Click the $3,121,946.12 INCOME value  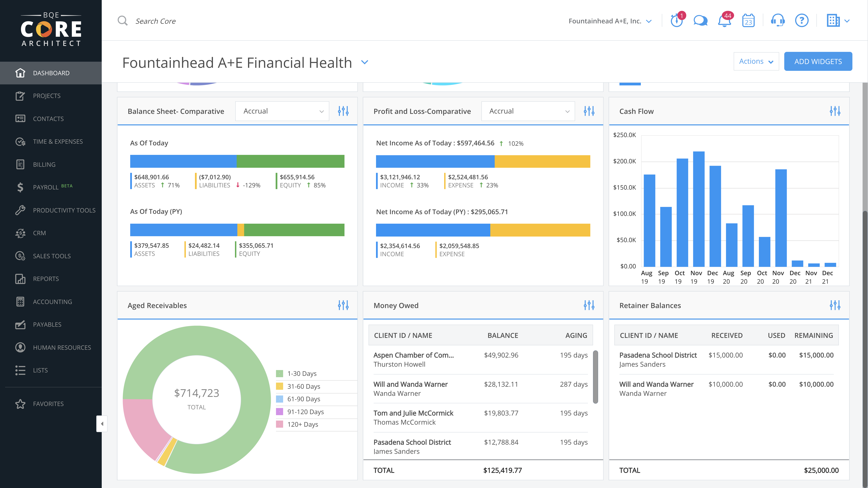coord(400,177)
